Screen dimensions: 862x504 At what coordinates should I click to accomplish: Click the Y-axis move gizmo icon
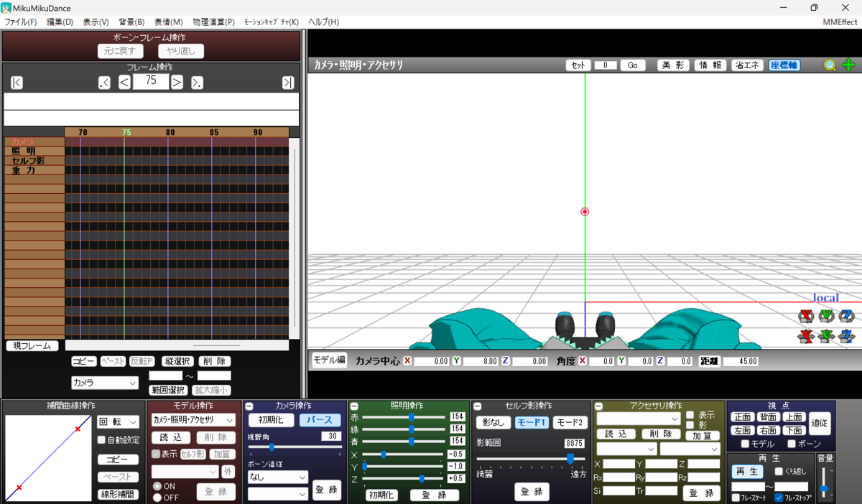click(827, 335)
